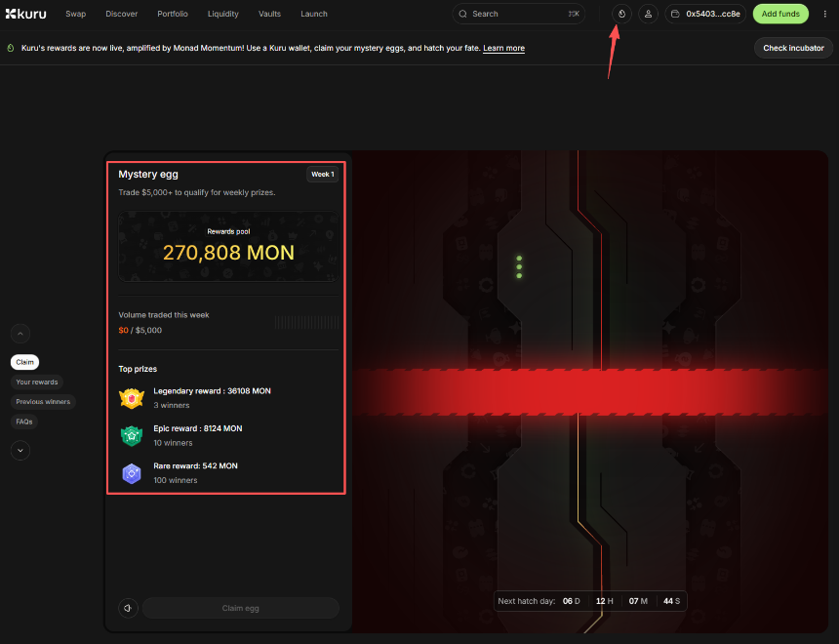Open the user profile icon
Screen dimensions: 839x644
click(x=648, y=14)
